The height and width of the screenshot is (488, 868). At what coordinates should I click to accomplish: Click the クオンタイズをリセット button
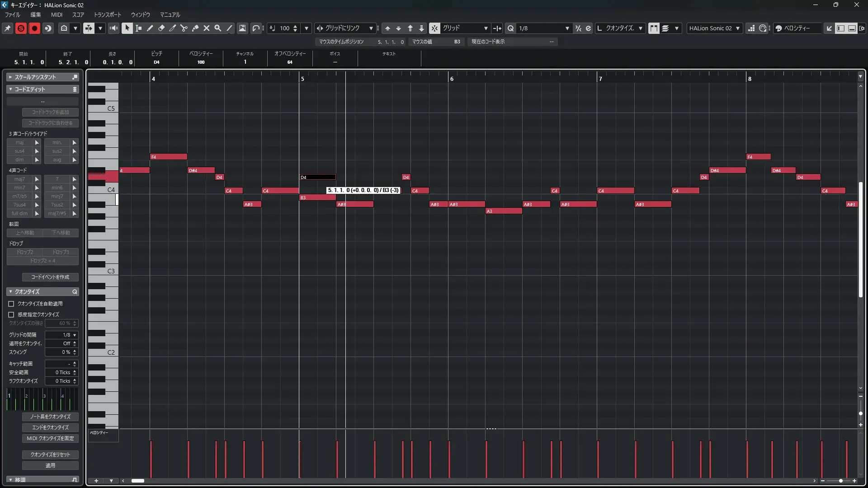[50, 455]
